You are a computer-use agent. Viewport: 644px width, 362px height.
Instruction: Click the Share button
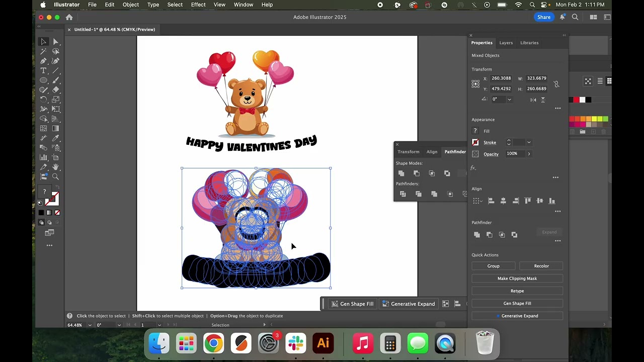[544, 17]
